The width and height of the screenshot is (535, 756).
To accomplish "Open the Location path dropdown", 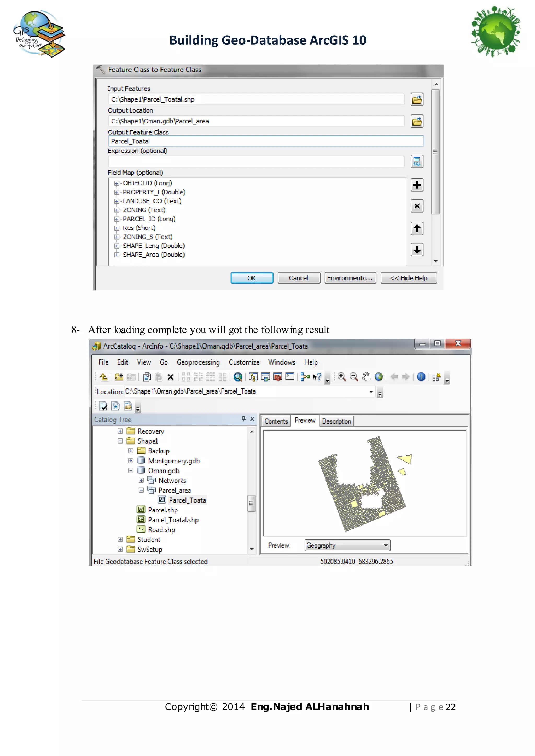I will pyautogui.click(x=371, y=392).
